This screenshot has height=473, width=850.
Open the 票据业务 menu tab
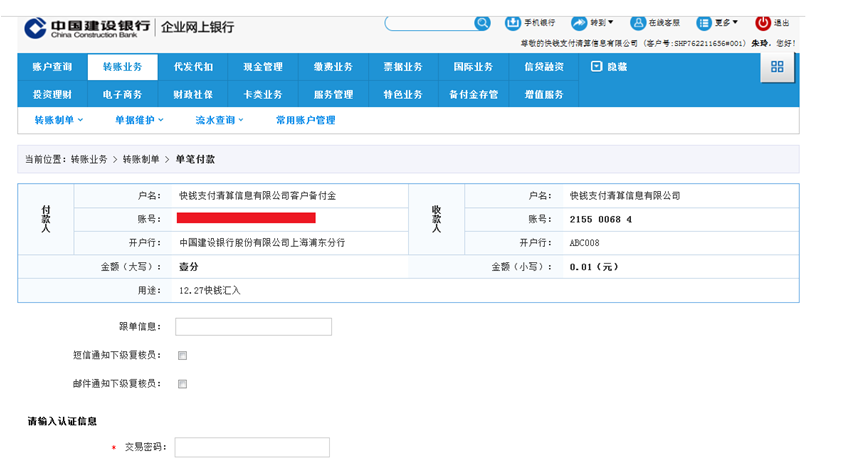click(x=403, y=67)
